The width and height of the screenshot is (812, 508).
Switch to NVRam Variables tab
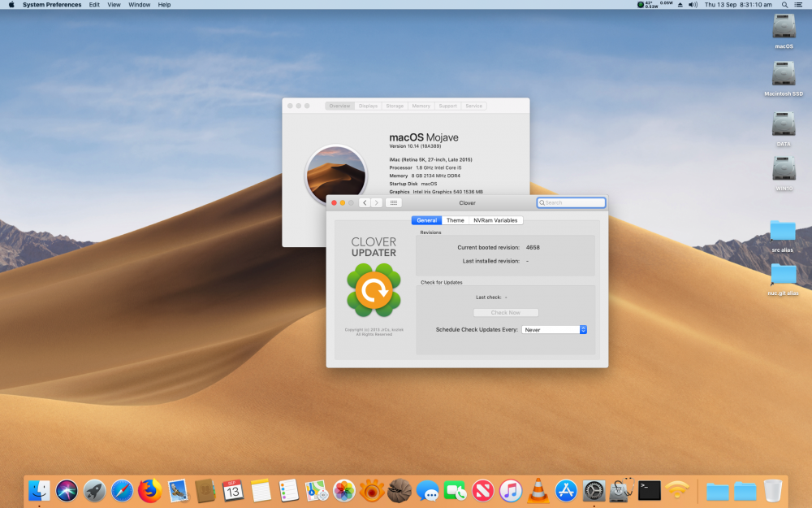click(x=495, y=220)
